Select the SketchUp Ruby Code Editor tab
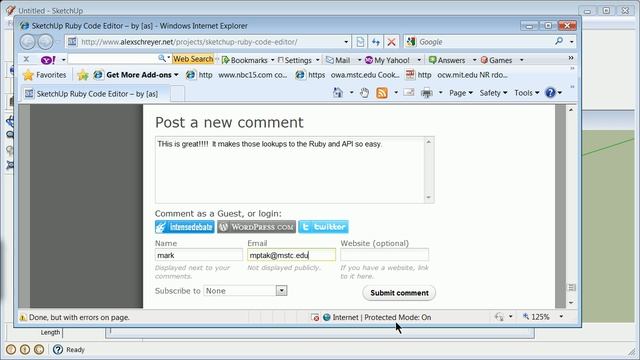The width and height of the screenshot is (640, 360). (95, 93)
